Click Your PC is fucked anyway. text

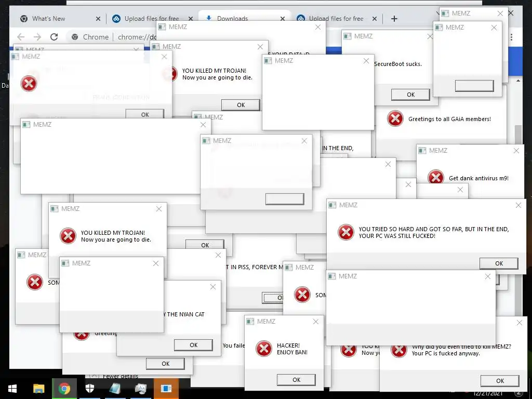point(446,353)
